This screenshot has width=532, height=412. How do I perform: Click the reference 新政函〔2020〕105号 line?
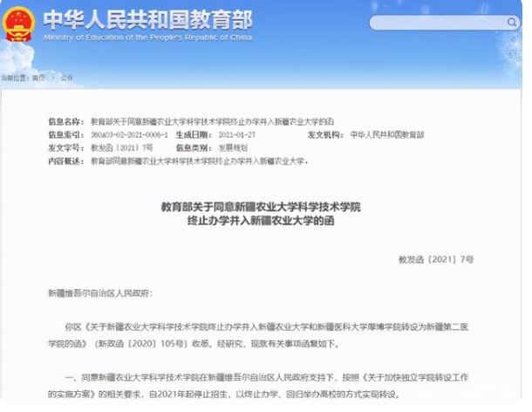coord(194,344)
